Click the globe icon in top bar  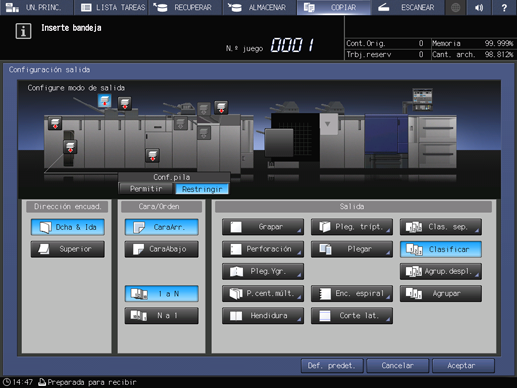(455, 7)
